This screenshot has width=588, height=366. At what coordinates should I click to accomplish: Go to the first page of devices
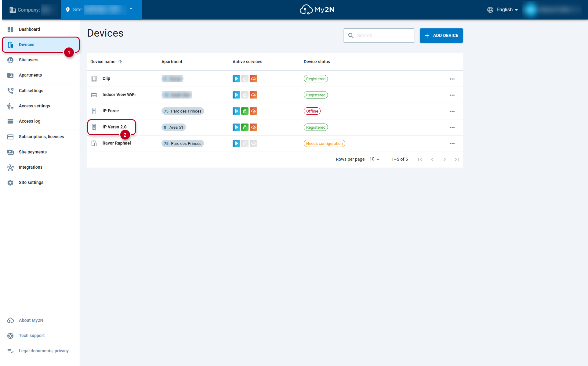tap(420, 160)
